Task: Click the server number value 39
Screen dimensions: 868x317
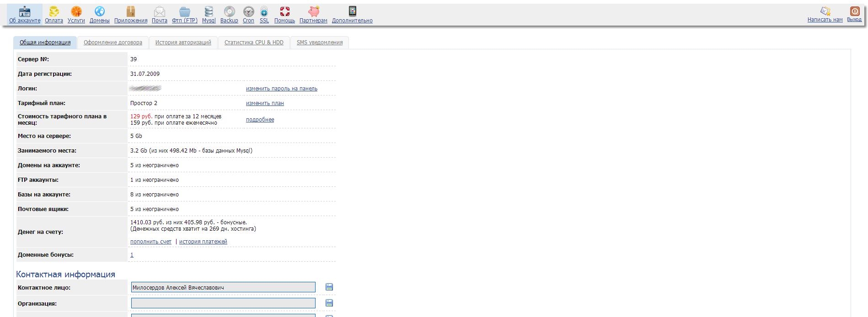Action: [x=134, y=59]
